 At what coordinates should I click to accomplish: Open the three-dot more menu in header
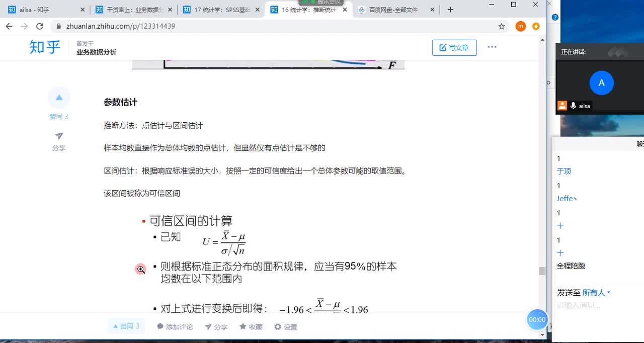pyautogui.click(x=492, y=47)
